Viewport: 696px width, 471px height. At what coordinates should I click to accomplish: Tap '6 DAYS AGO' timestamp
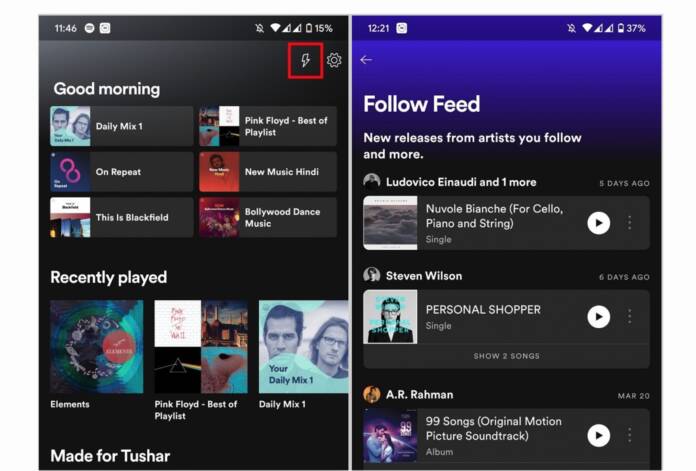pos(624,277)
